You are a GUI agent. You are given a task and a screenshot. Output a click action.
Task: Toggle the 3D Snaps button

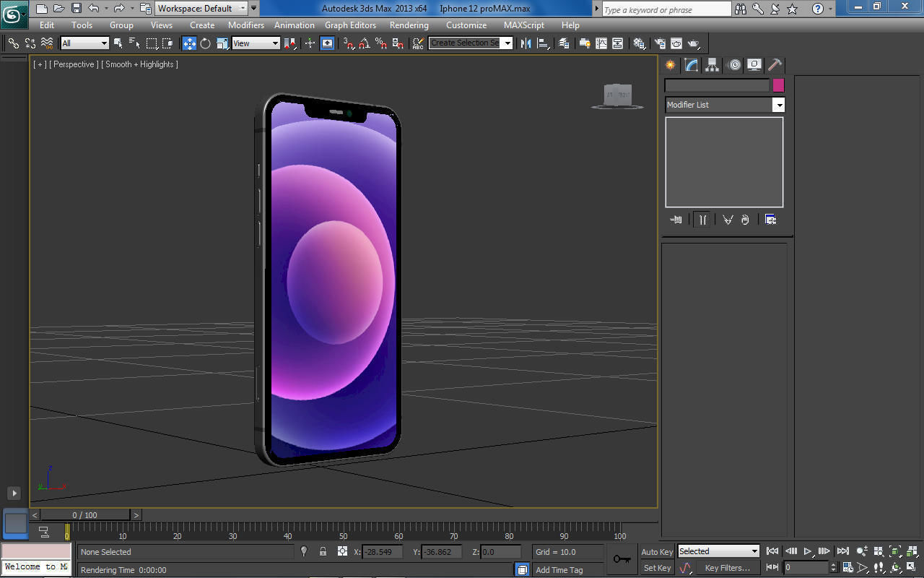coord(349,43)
